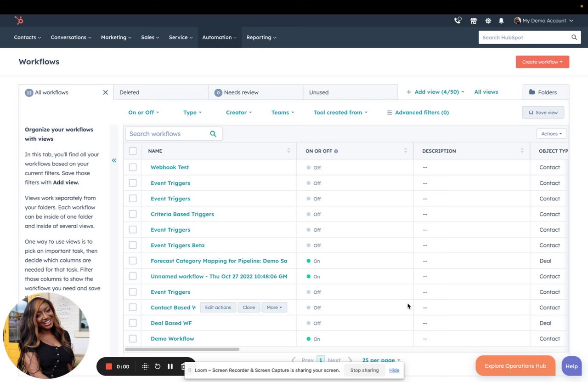This screenshot has height=382, width=588.
Task: Stop the Loom recording with red square
Action: (109, 366)
